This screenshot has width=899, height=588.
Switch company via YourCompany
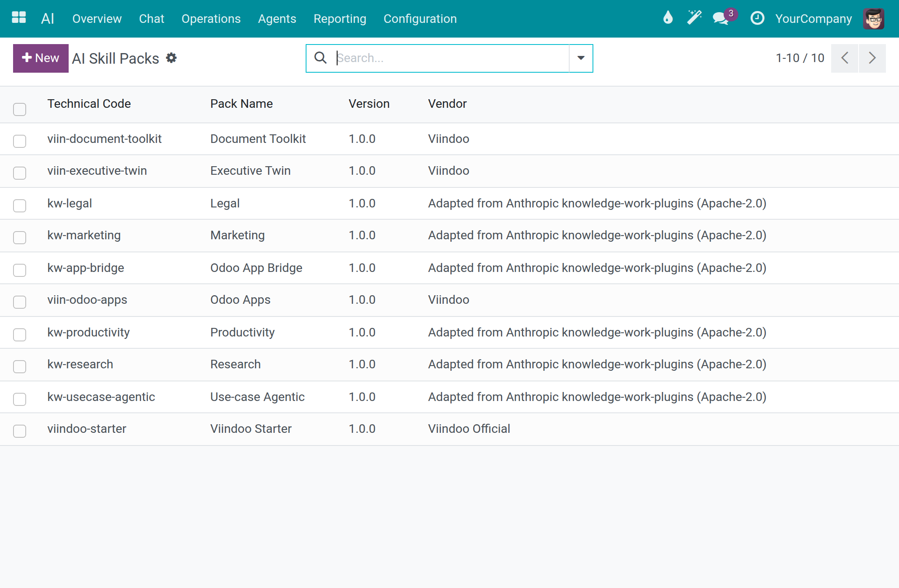(814, 19)
